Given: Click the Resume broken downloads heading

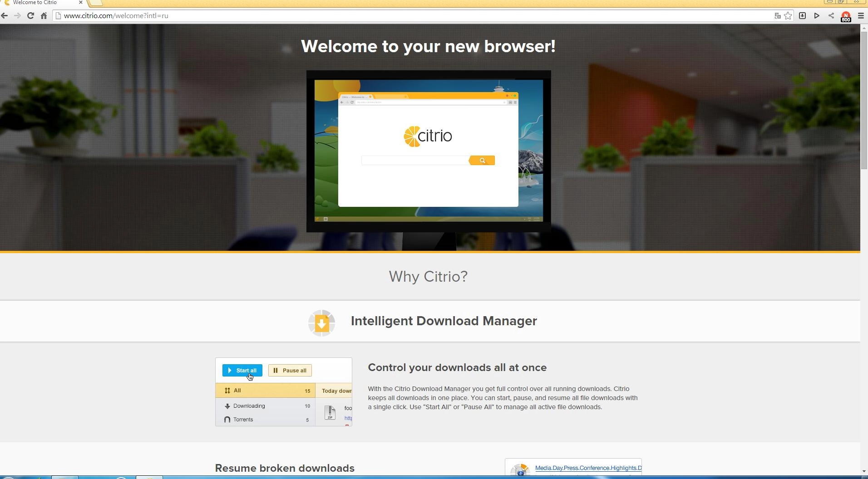Looking at the screenshot, I should [285, 468].
